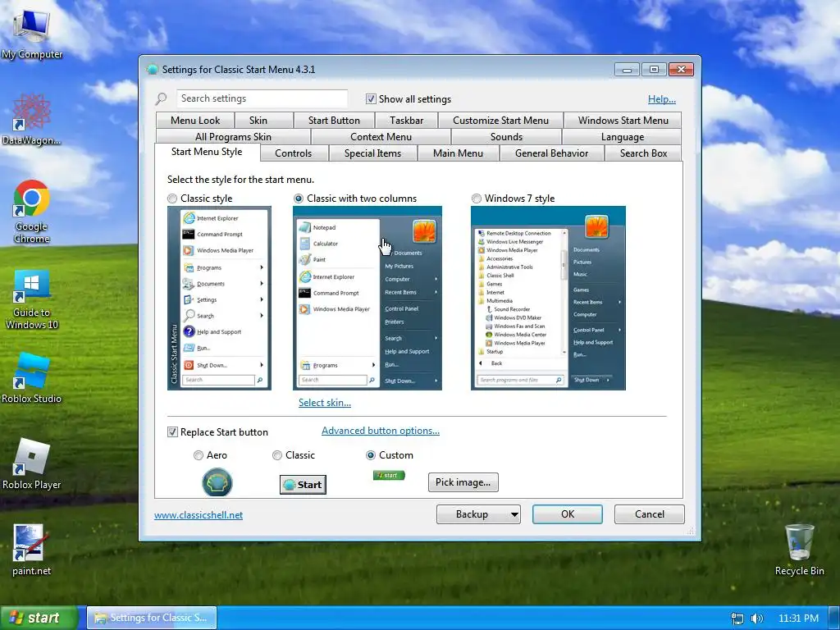This screenshot has height=630, width=840.
Task: Open the Start Button tab
Action: [335, 121]
